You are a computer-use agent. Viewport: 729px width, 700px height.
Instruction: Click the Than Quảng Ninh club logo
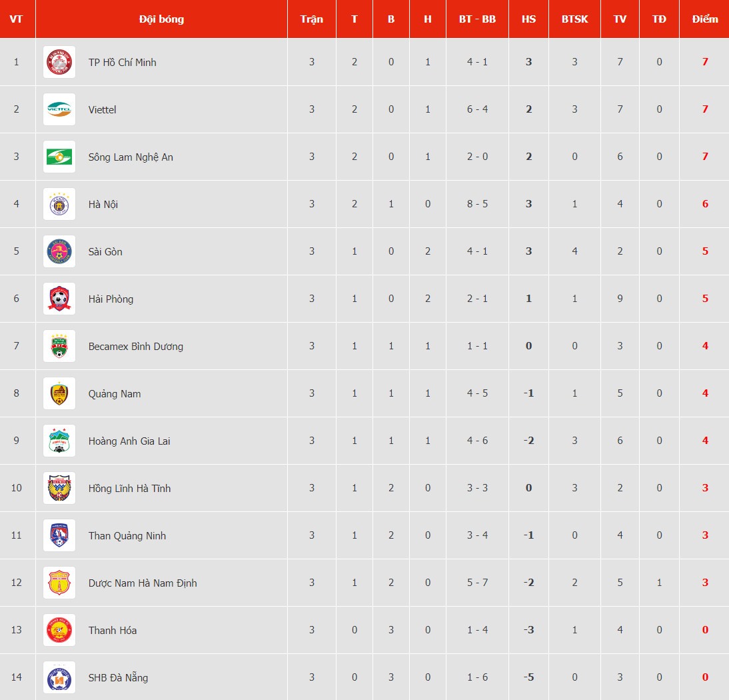coord(59,535)
